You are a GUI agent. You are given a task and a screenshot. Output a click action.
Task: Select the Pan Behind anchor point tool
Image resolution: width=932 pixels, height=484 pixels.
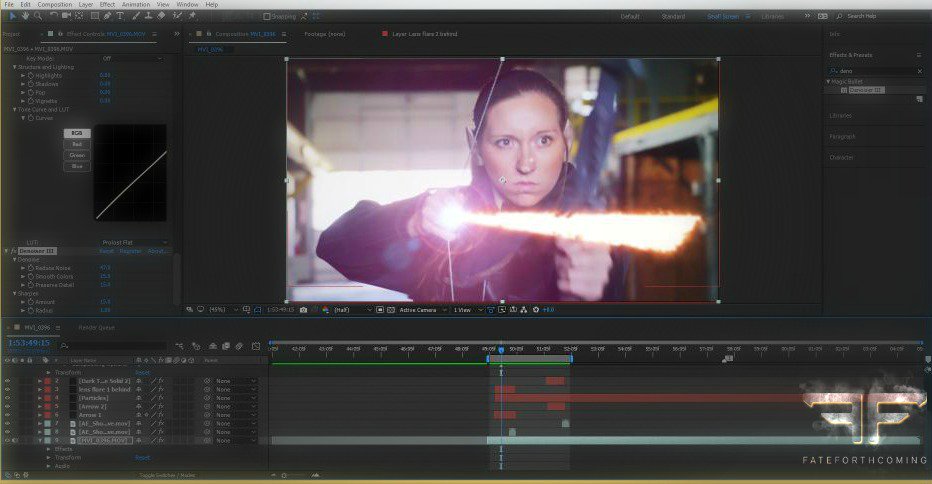coord(79,16)
